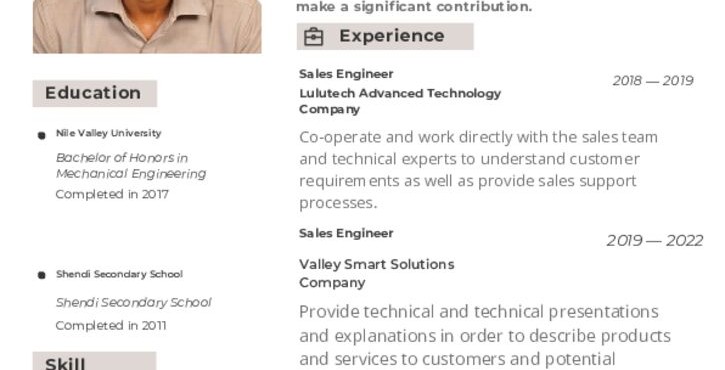Click the first Sales Engineer job title

point(346,74)
